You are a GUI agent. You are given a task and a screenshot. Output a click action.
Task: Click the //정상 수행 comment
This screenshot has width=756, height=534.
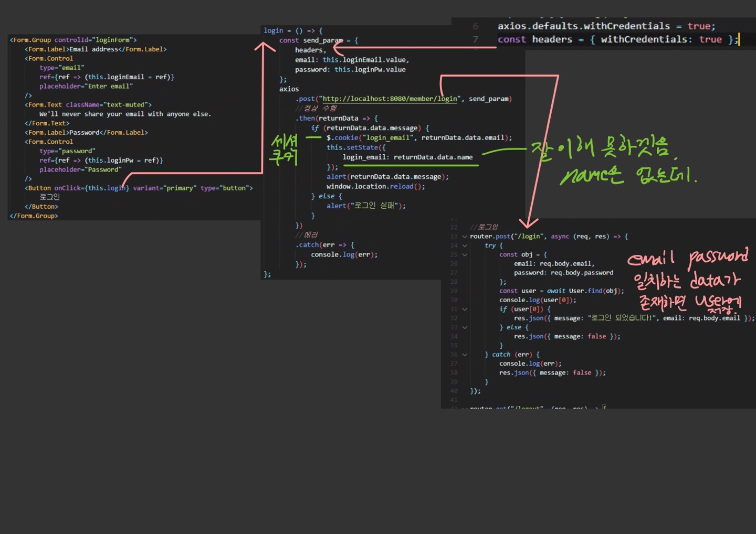click(x=316, y=108)
